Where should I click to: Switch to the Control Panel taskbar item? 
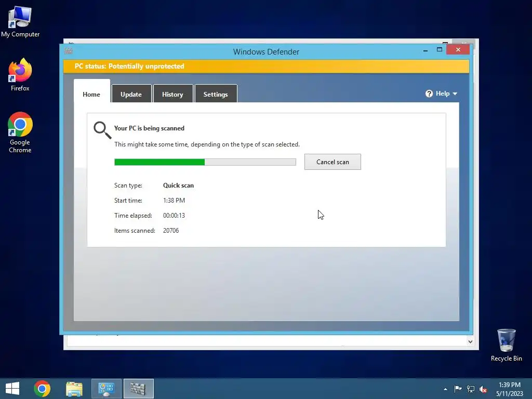tap(106, 389)
